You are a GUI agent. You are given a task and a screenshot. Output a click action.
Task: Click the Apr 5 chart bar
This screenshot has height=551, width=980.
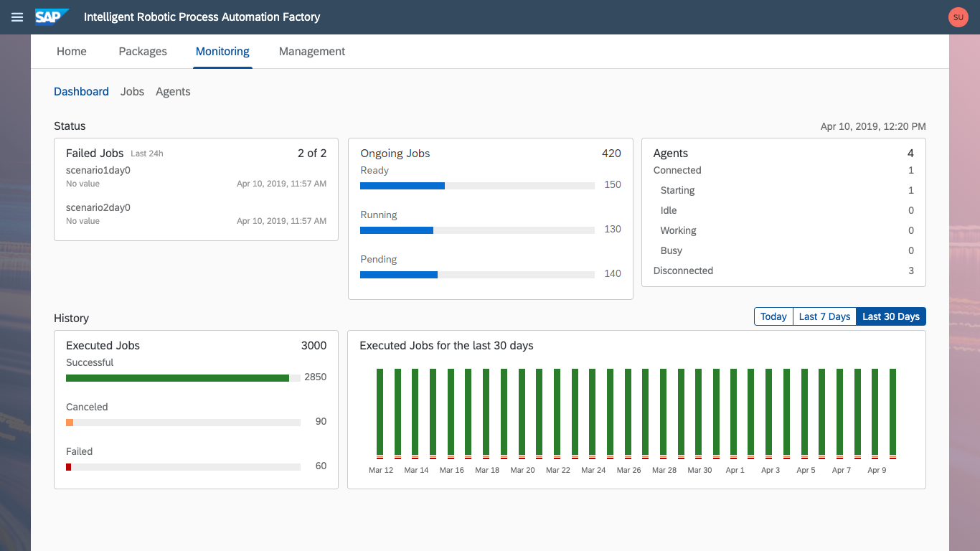[x=805, y=413]
